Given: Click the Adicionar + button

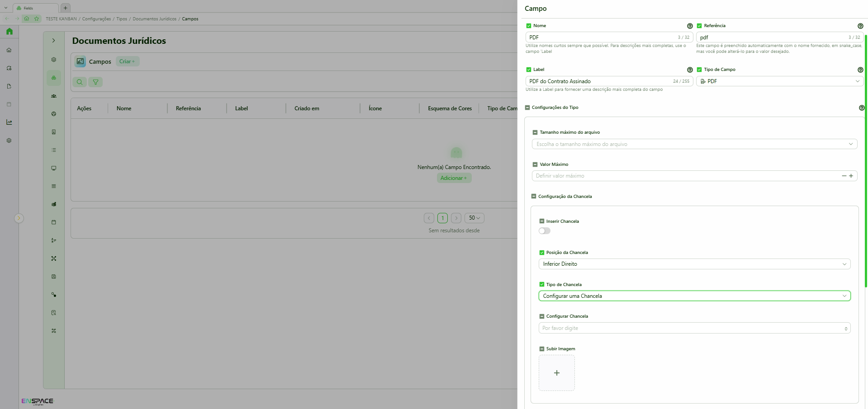Looking at the screenshot, I should (x=454, y=178).
